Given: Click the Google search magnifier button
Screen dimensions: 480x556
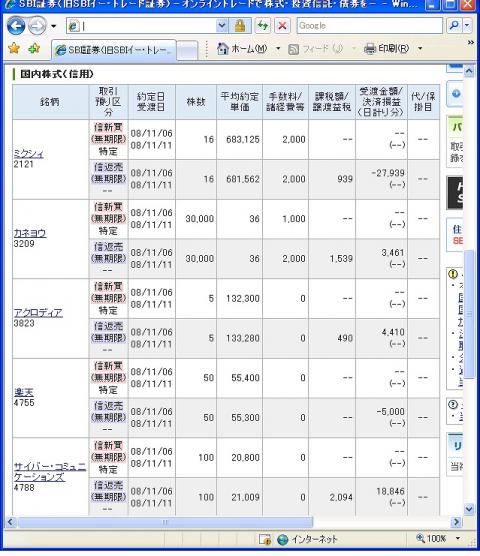Looking at the screenshot, I should tap(454, 25).
